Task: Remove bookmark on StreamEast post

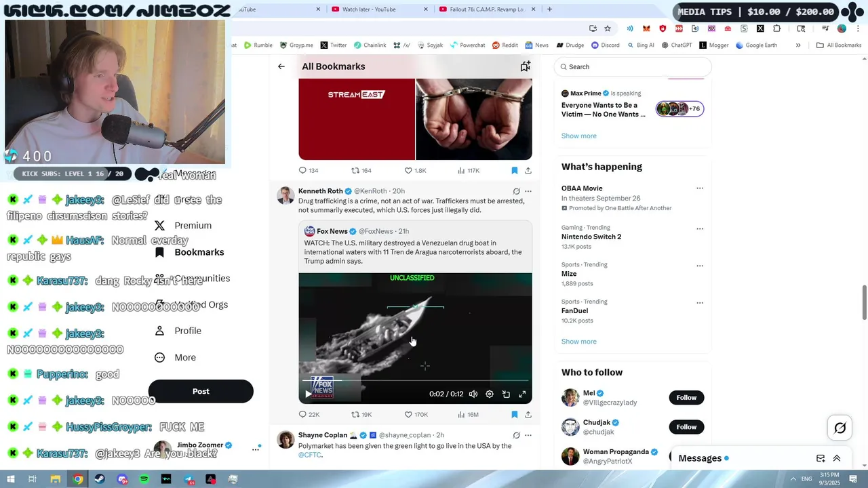Action: tap(514, 170)
